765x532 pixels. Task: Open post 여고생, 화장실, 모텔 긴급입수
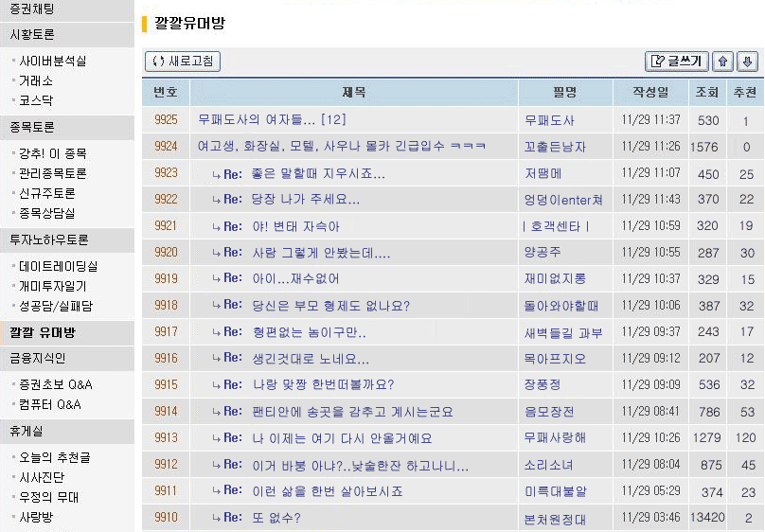coord(341,147)
